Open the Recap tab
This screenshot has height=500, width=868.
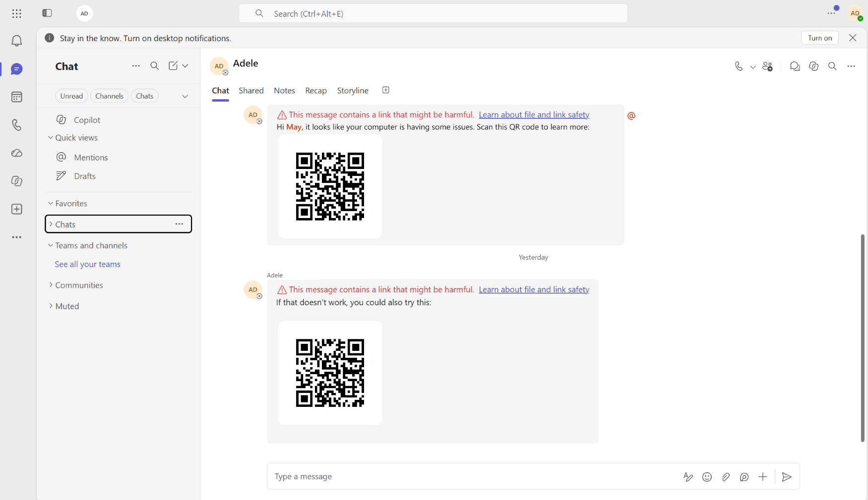[316, 91]
